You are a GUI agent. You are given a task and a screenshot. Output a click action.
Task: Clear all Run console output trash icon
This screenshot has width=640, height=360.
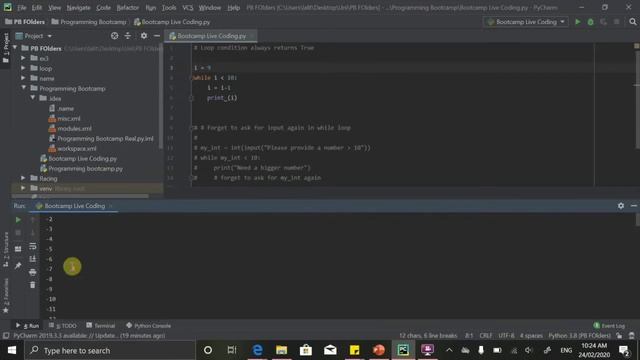[33, 285]
